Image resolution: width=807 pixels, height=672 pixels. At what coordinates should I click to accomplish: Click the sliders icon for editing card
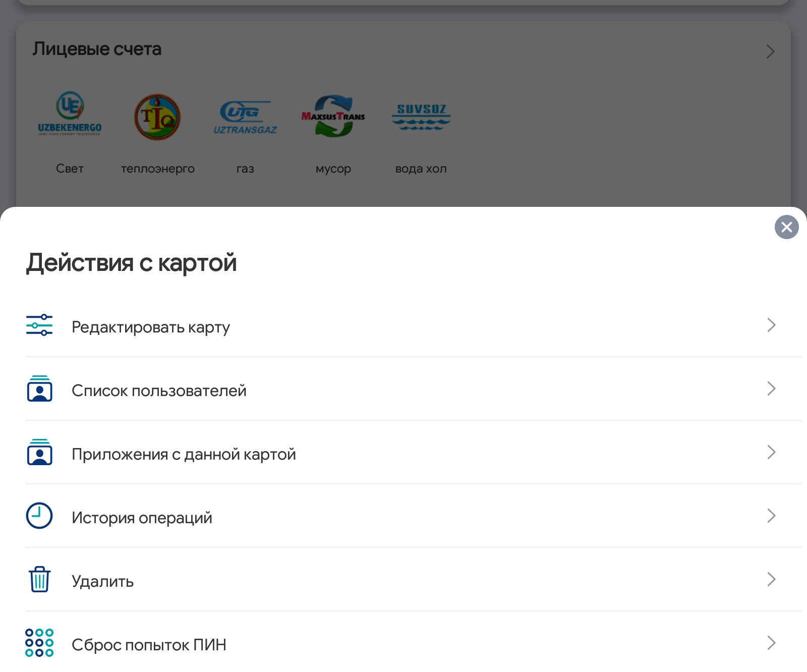pyautogui.click(x=39, y=325)
